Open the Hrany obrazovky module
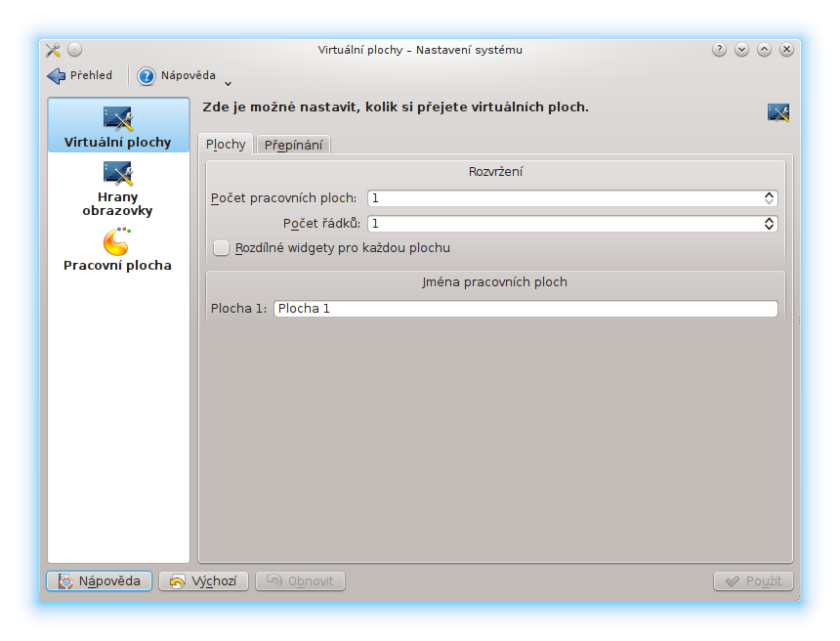Image resolution: width=840 pixels, height=641 pixels. pos(118,190)
